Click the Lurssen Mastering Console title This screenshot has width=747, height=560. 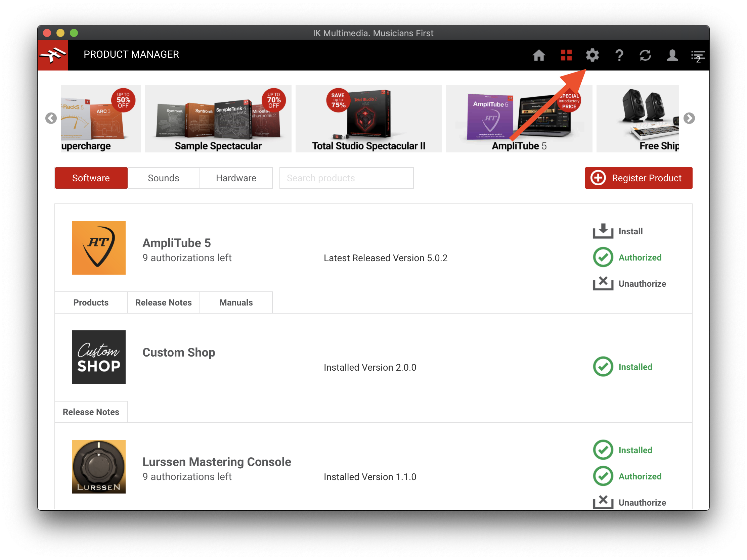point(217,462)
